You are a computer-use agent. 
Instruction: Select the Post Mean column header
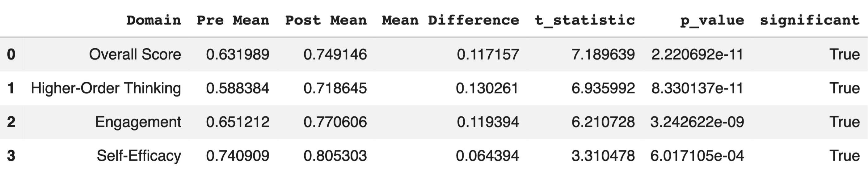click(x=326, y=20)
